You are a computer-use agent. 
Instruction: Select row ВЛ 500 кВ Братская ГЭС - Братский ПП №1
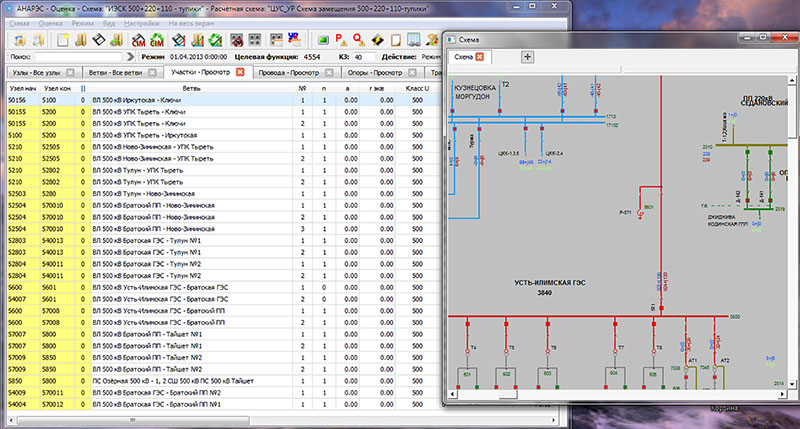(x=223, y=405)
